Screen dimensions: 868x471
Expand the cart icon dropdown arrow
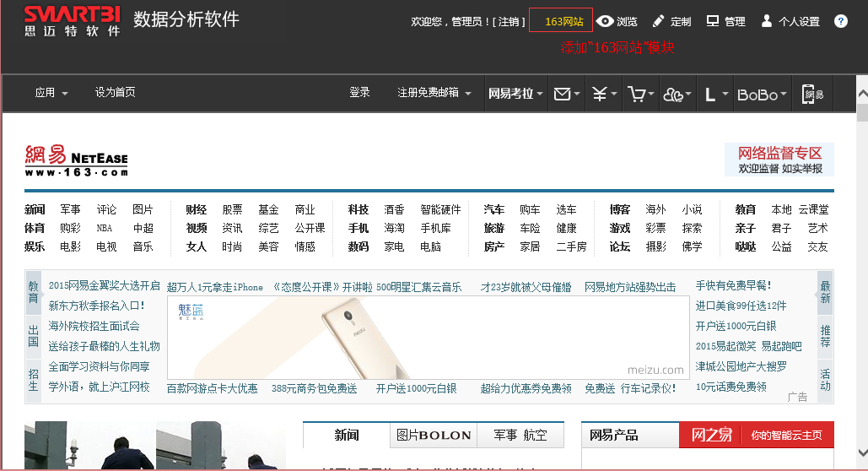click(651, 95)
